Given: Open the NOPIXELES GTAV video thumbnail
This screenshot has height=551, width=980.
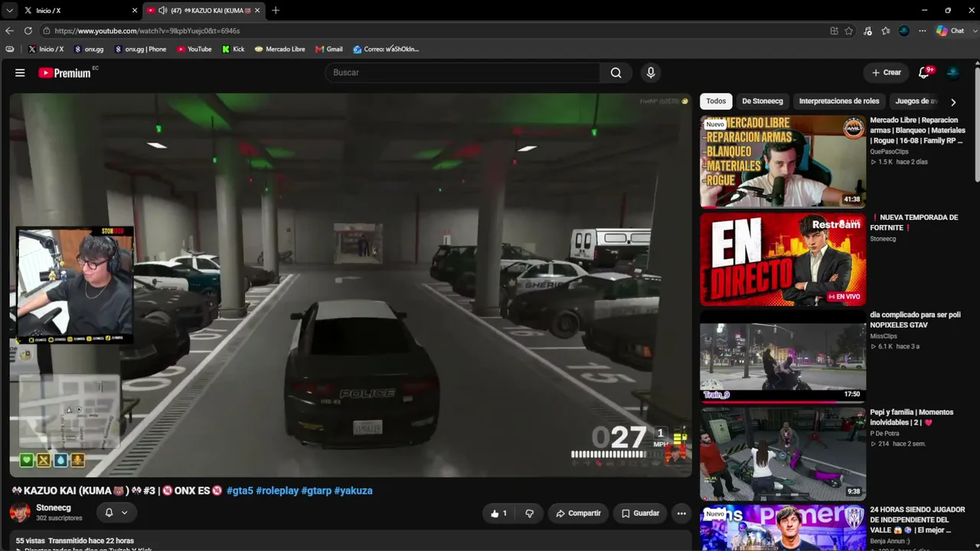Looking at the screenshot, I should (x=782, y=356).
